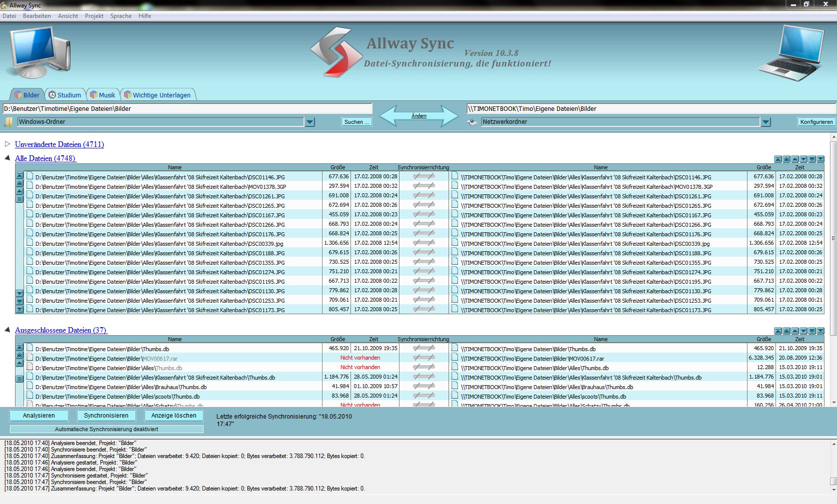Click the Netzwerkordner combo box field
Image resolution: width=837 pixels, height=504 pixels.
(620, 122)
